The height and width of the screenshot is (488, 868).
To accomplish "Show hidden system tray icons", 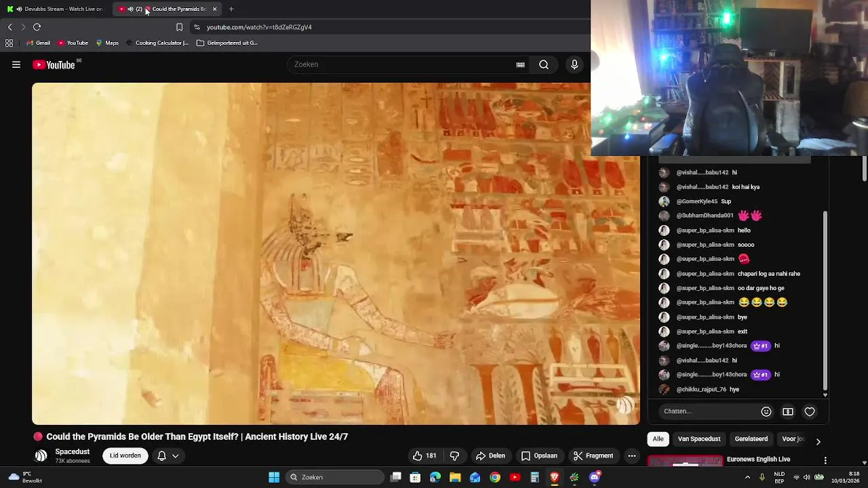I will [747, 477].
